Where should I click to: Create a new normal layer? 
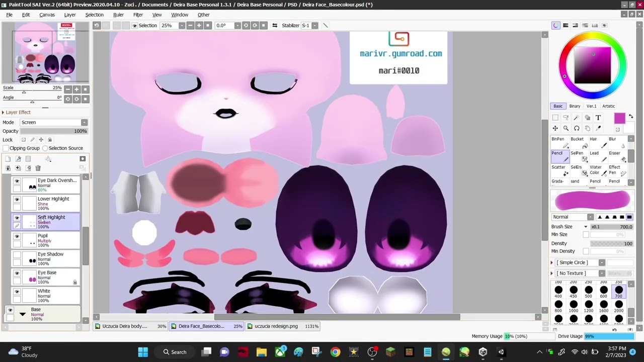click(8, 159)
